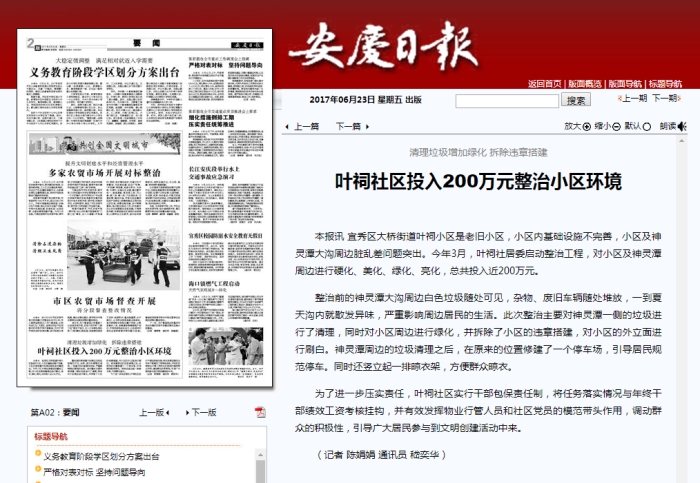
Task: Click headline 义务教育阶段学区划分方案出台 on page thumbnail
Action: point(104,72)
